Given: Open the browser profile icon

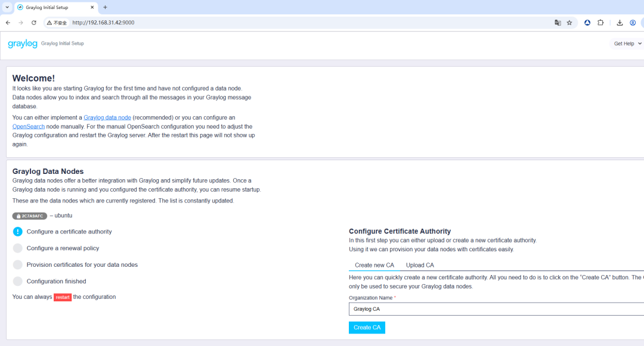Looking at the screenshot, I should [x=633, y=23].
